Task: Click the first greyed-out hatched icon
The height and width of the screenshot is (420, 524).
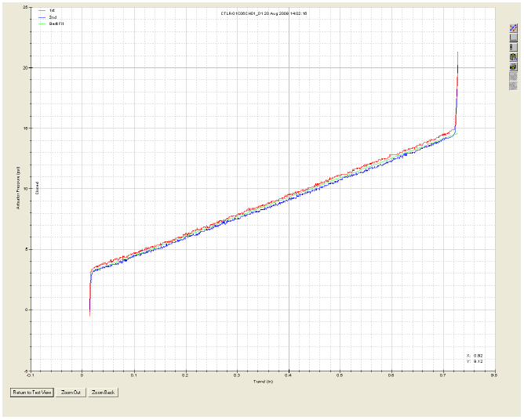Action: (513, 76)
